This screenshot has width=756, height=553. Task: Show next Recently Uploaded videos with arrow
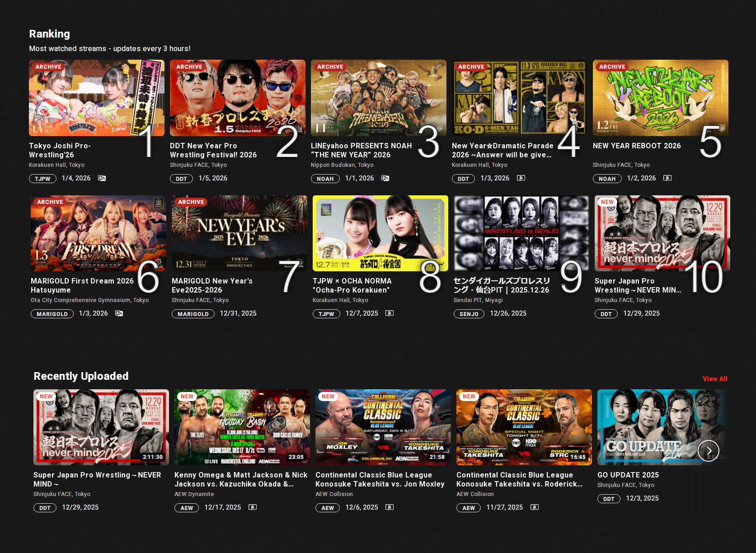709,451
